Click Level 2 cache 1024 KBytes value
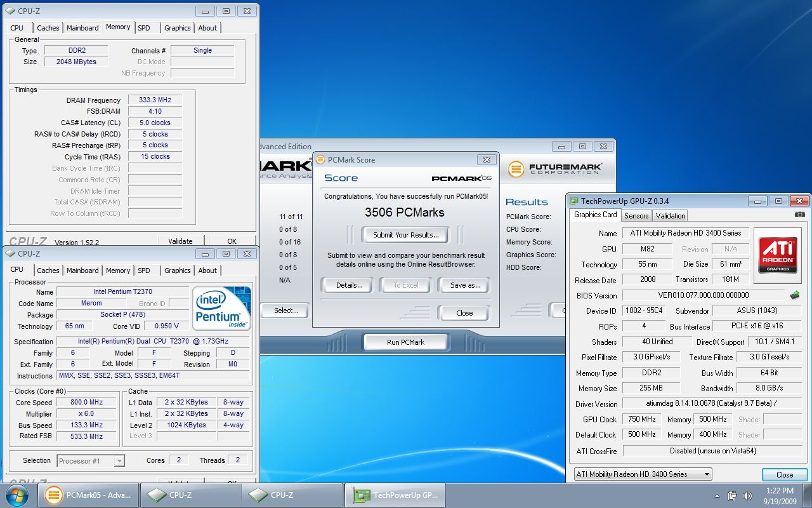The width and height of the screenshot is (812, 508). [187, 425]
